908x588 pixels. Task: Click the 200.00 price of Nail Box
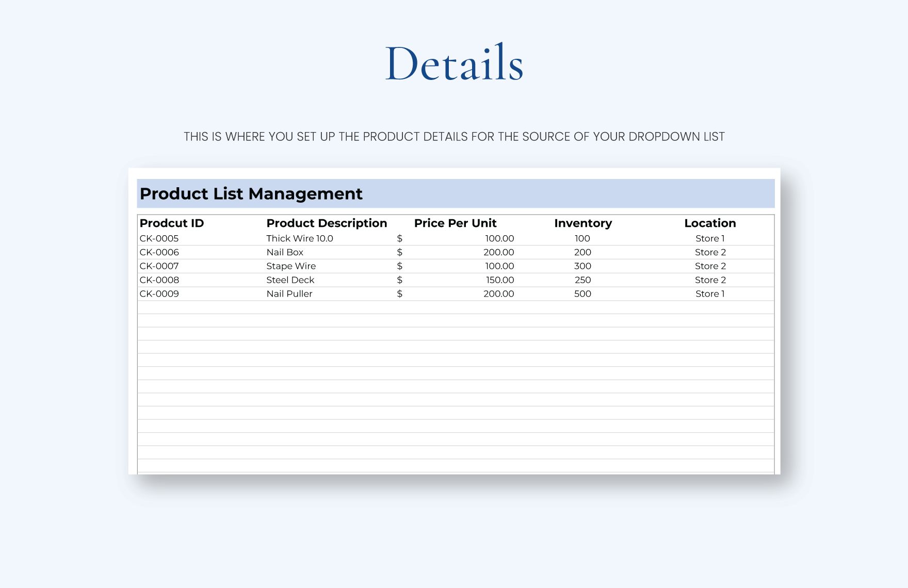coord(499,252)
